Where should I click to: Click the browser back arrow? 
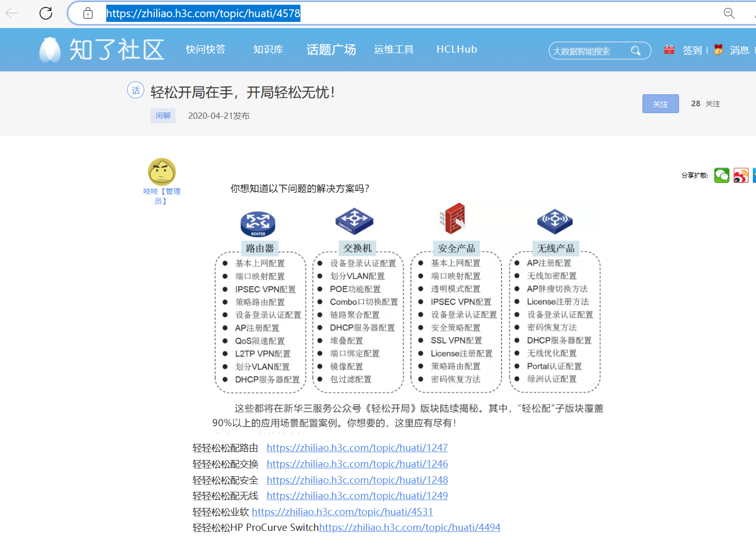pos(11,13)
